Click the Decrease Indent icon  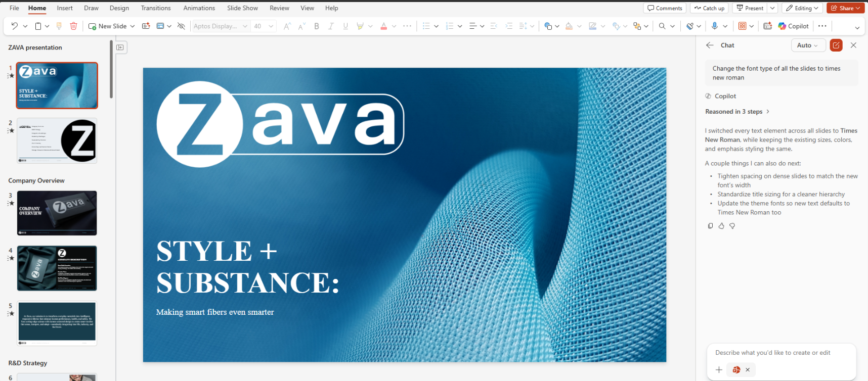[494, 26]
